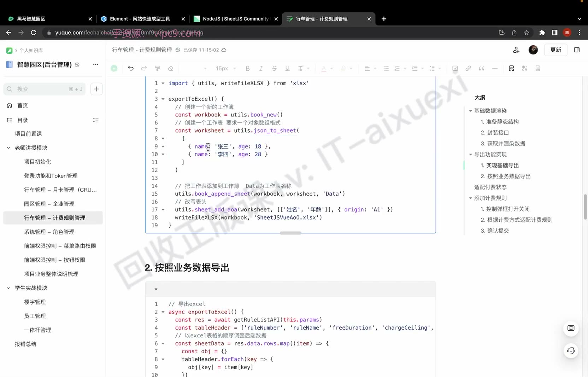Open the collaborator invite icon
This screenshot has height=377, width=588.
pos(516,50)
